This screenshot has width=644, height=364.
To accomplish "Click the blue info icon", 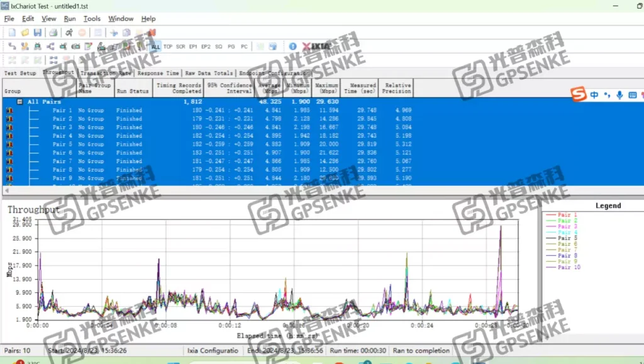I will (292, 47).
